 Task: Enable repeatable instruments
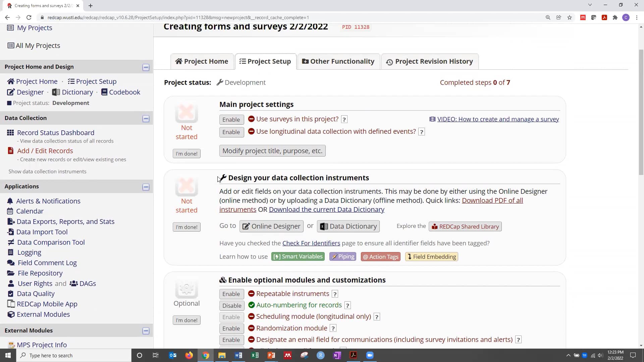pyautogui.click(x=231, y=294)
